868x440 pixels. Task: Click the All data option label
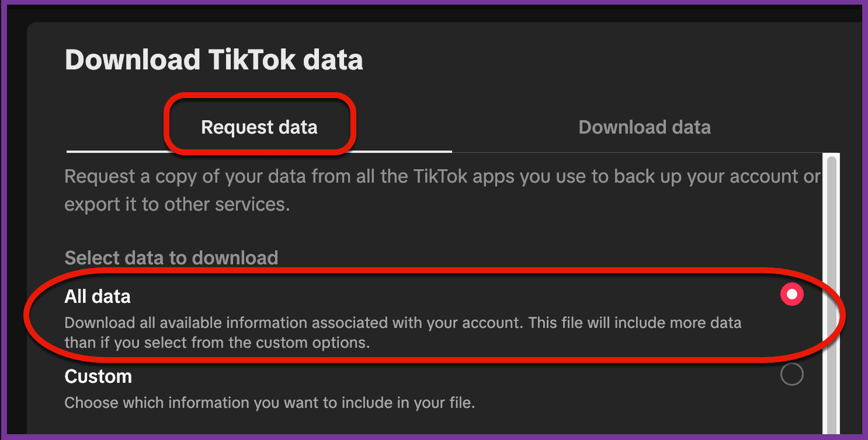coord(97,296)
